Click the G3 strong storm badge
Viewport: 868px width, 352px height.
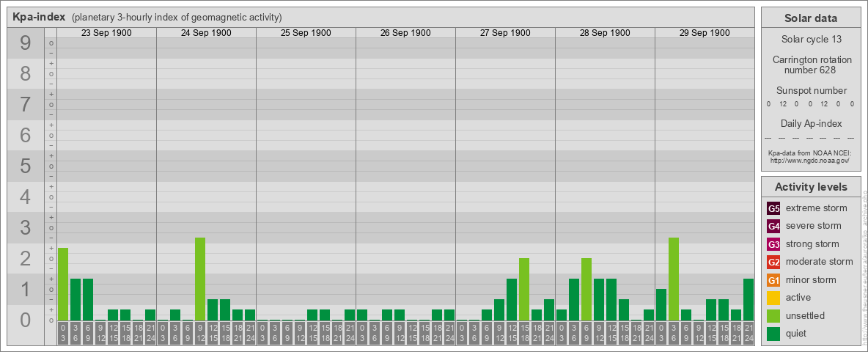tap(773, 244)
